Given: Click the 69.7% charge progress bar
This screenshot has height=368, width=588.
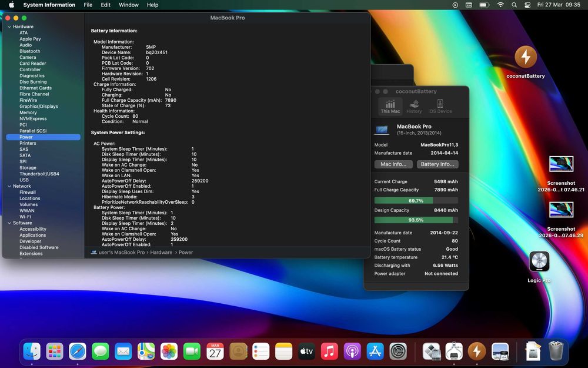Looking at the screenshot, I should point(416,201).
